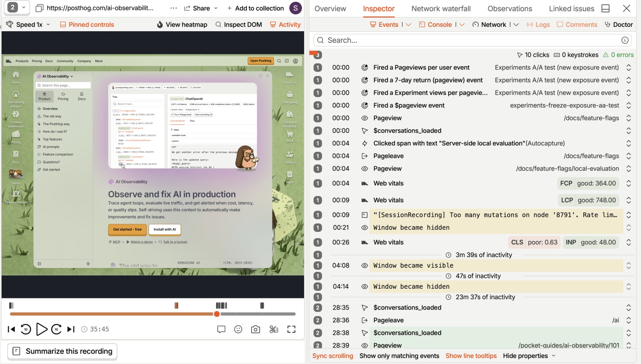Click the search info icon
The image size is (641, 364).
coord(625,40)
